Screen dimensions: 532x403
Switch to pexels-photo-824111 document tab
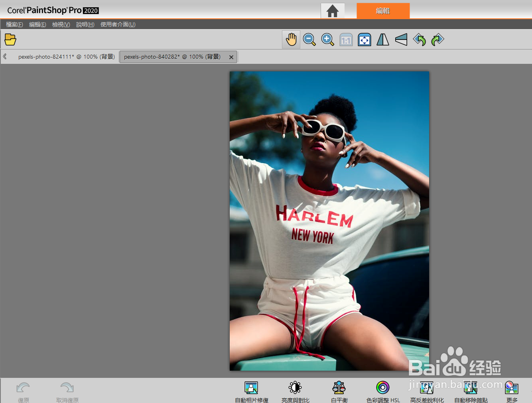pos(66,57)
